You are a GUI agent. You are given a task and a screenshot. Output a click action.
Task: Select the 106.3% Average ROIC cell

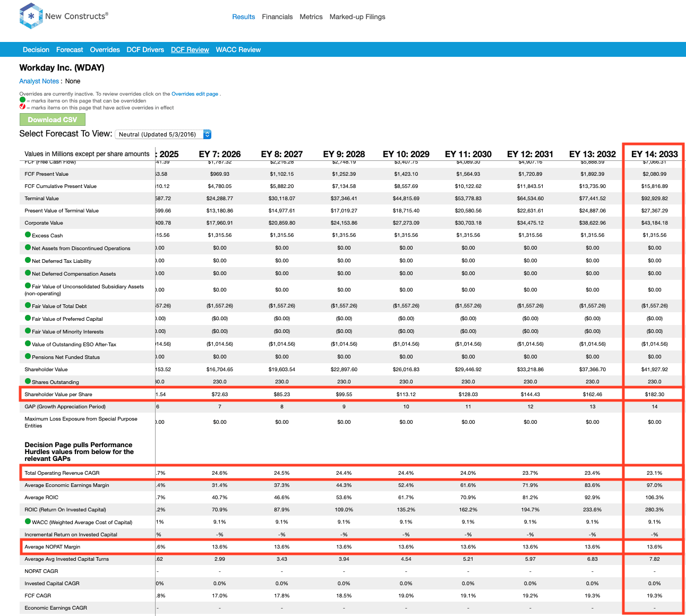tap(655, 498)
